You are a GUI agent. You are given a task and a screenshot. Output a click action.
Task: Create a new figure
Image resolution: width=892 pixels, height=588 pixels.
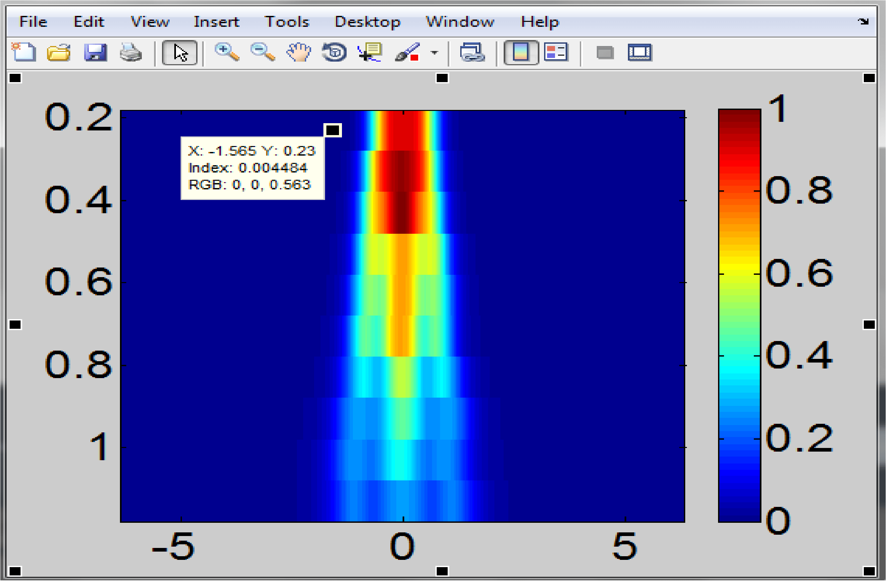click(x=24, y=53)
